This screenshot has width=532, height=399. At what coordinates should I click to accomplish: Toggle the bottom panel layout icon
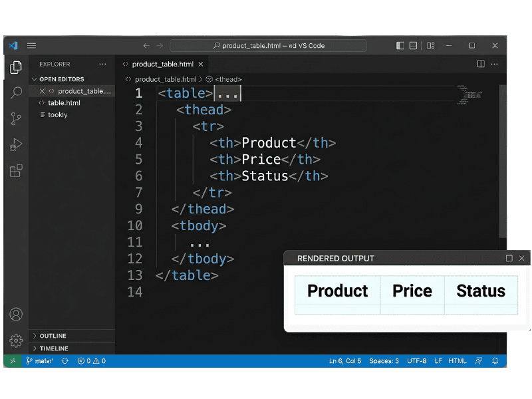point(413,45)
